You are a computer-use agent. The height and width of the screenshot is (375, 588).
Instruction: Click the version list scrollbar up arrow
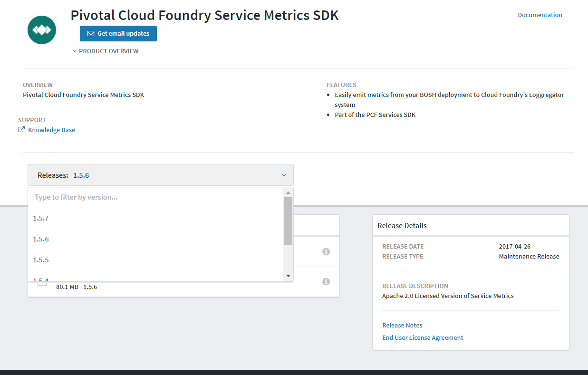tap(288, 192)
